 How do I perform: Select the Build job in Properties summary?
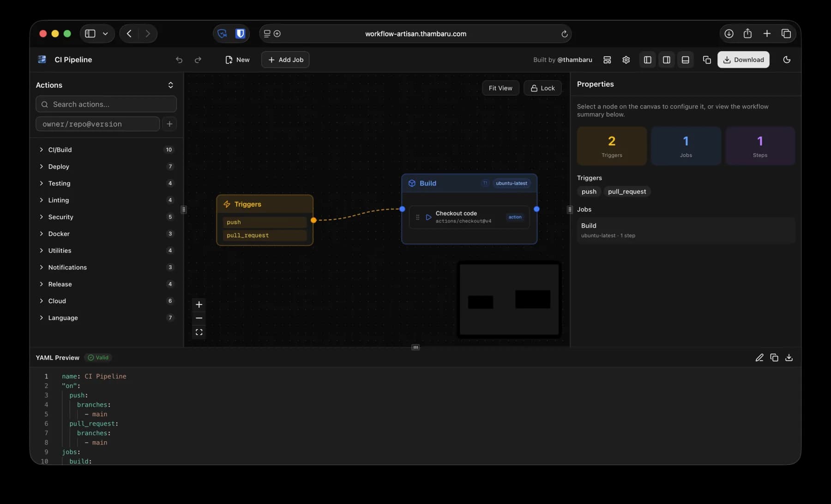pyautogui.click(x=686, y=230)
